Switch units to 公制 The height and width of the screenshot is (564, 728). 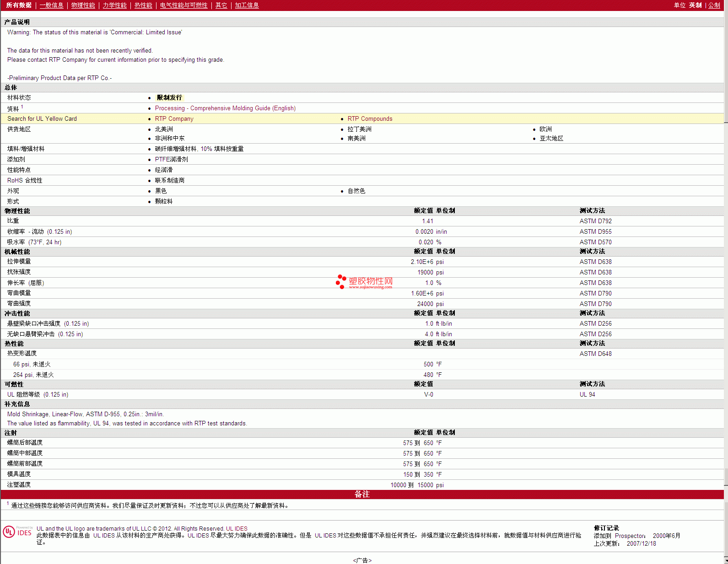[714, 5]
